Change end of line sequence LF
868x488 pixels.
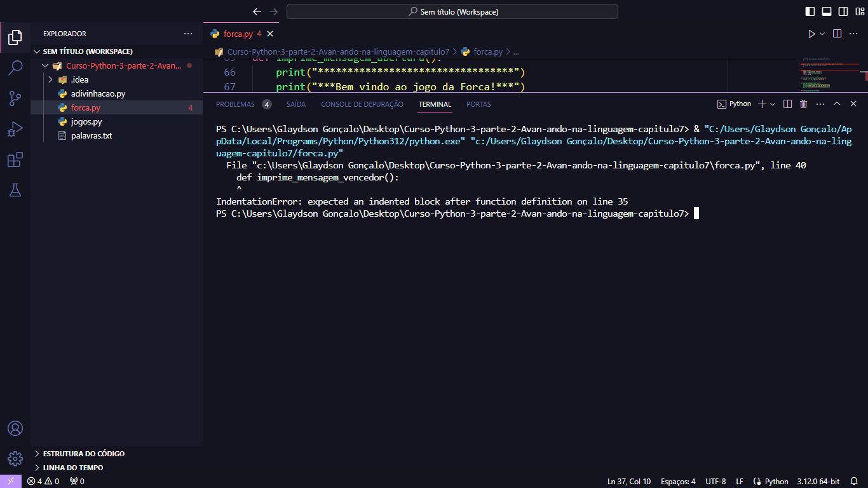[x=740, y=481]
